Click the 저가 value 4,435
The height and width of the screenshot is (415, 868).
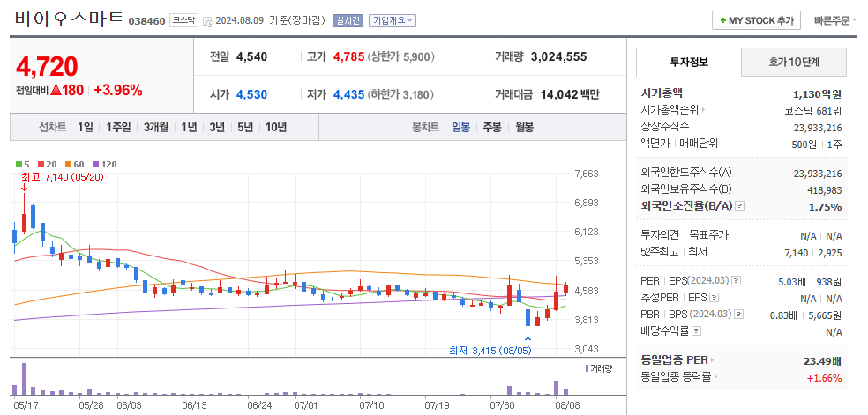pyautogui.click(x=348, y=94)
